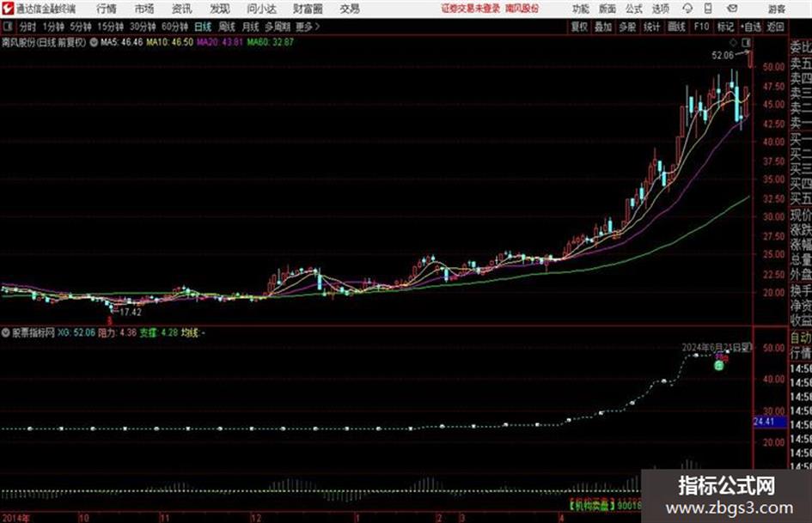The image size is (812, 523).
Task: Click the MA20: 43.81 value
Action: click(220, 42)
